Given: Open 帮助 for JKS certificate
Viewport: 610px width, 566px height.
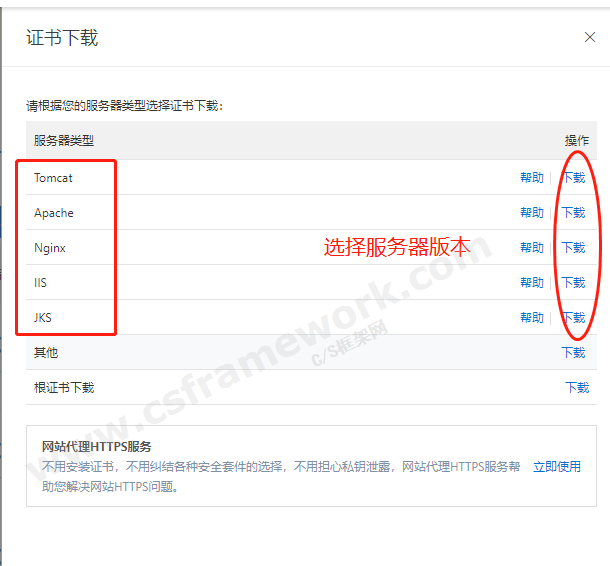Looking at the screenshot, I should click(x=532, y=318).
